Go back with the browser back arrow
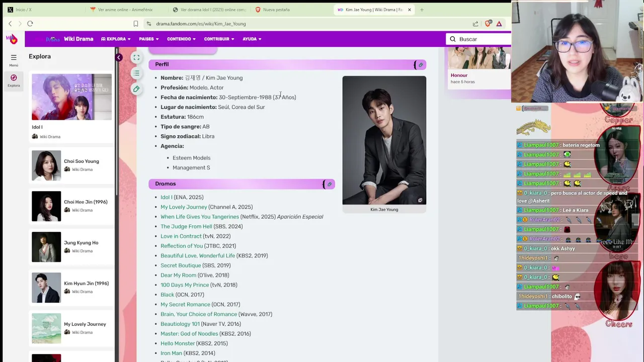 point(10,24)
